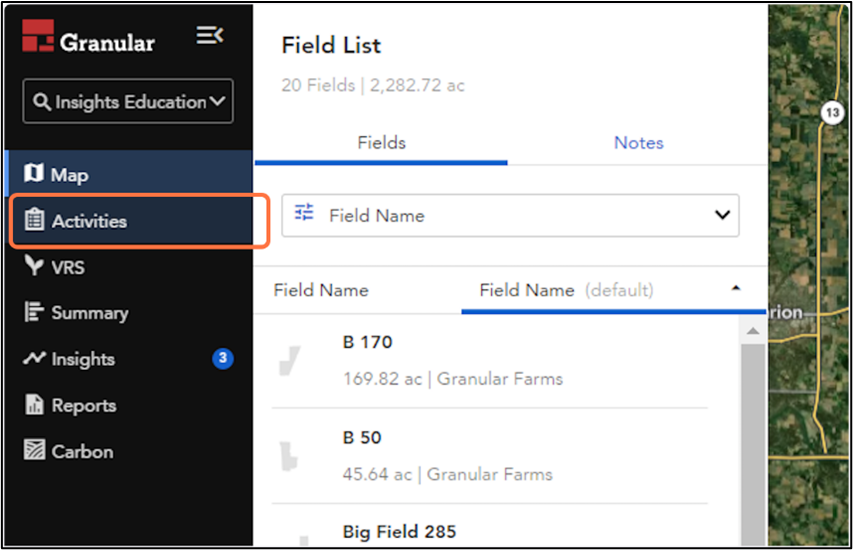The height and width of the screenshot is (550, 853).
Task: Click the sort caret arrow up
Action: coord(736,288)
